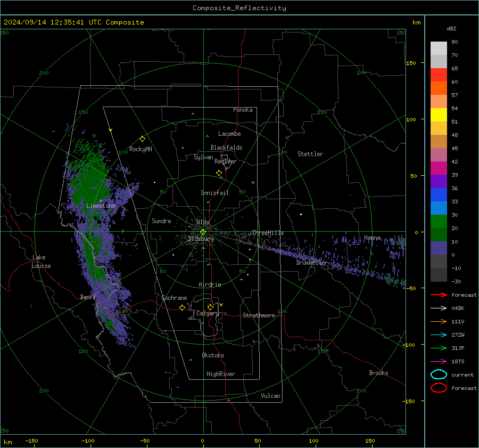The height and width of the screenshot is (448, 479).
Task: Click the RockyMH label
Action: (x=141, y=149)
